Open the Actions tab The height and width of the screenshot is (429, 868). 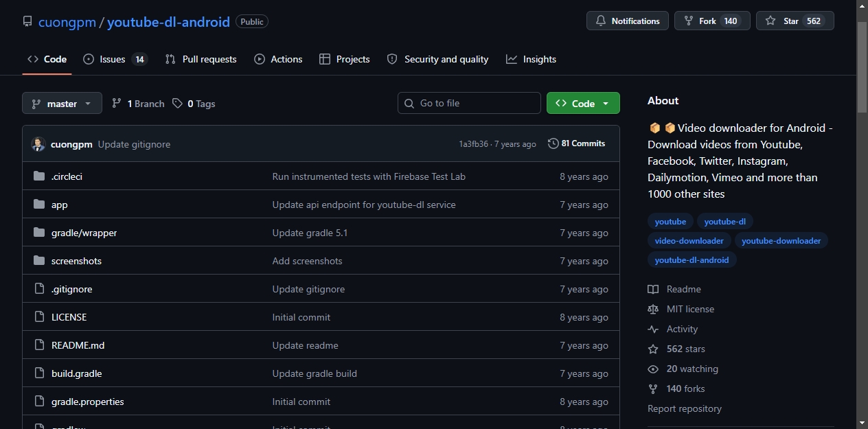tap(278, 59)
